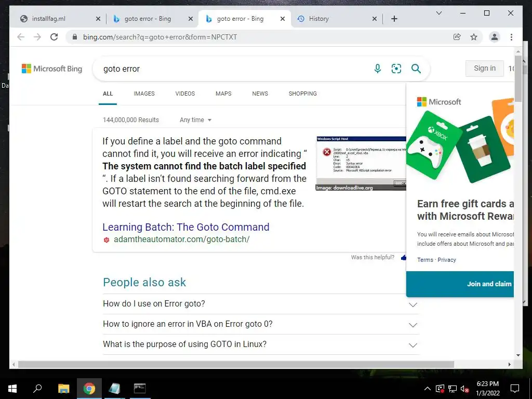Open muted volume tray icon

(x=464, y=389)
